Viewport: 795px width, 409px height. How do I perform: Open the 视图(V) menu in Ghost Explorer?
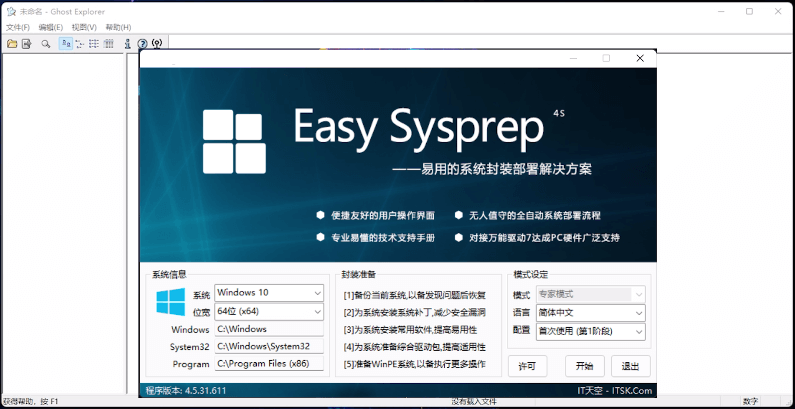(84, 27)
